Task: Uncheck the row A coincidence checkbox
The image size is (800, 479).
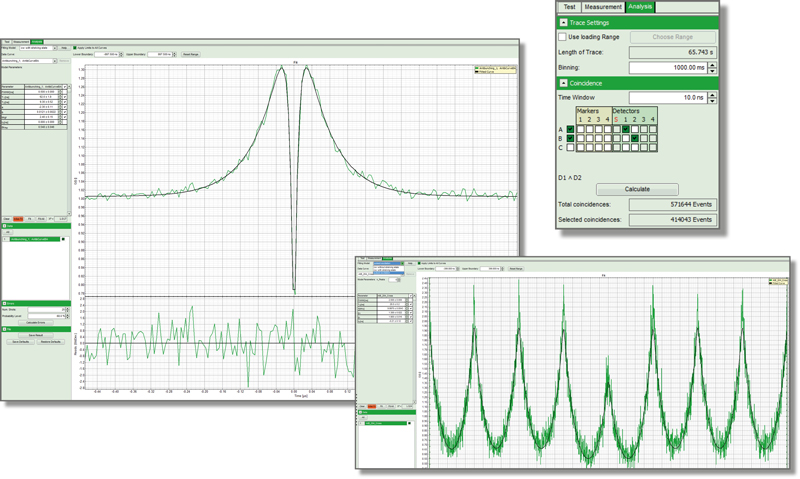Action: click(570, 129)
